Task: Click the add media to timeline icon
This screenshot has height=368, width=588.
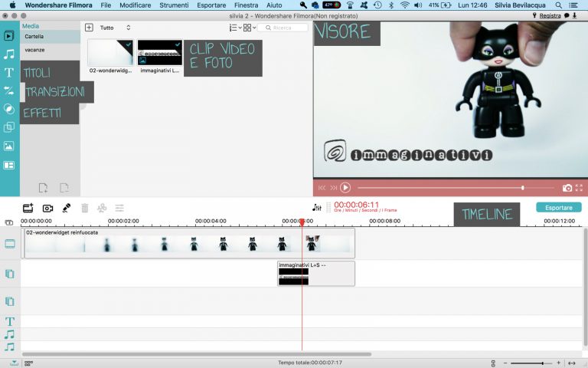Action: click(28, 208)
